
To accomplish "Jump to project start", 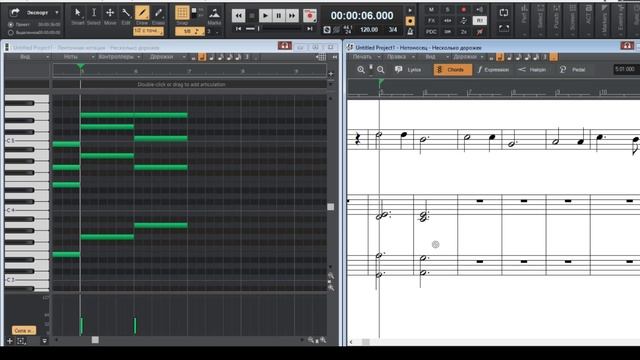I will point(238,29).
